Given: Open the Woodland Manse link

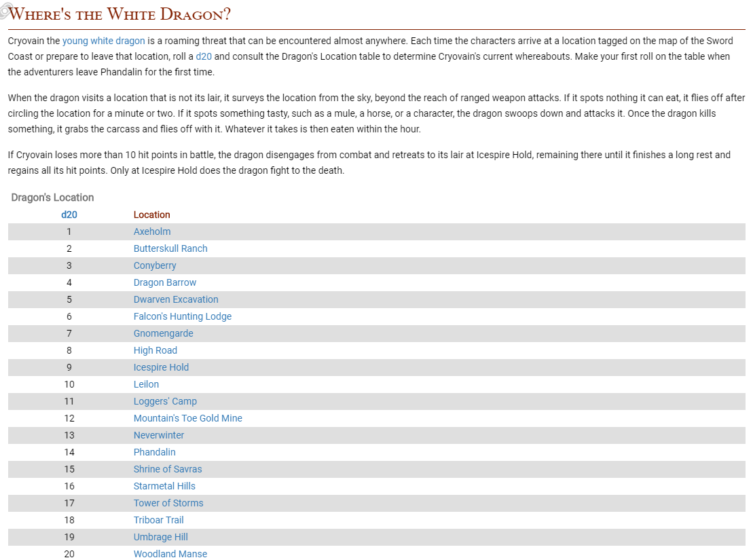Looking at the screenshot, I should (170, 554).
